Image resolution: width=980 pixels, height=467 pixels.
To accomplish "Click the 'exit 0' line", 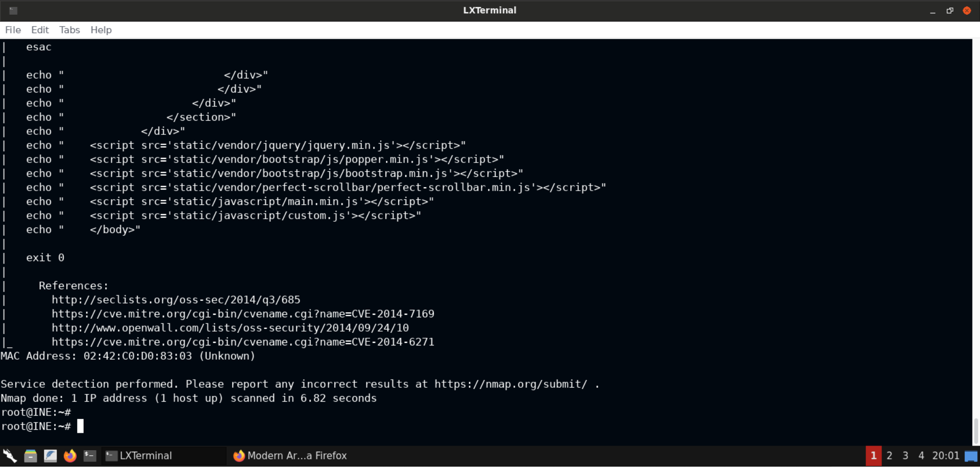I will tap(45, 258).
